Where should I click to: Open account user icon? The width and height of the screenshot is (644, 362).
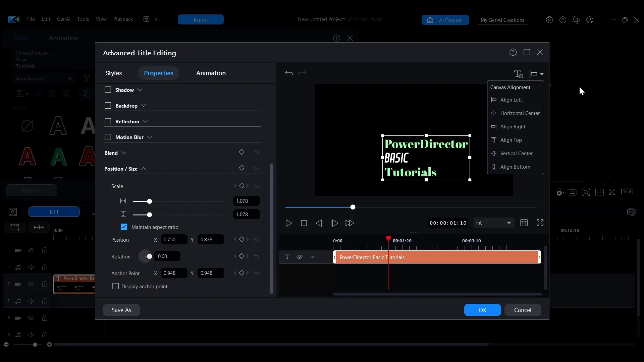pos(590,20)
